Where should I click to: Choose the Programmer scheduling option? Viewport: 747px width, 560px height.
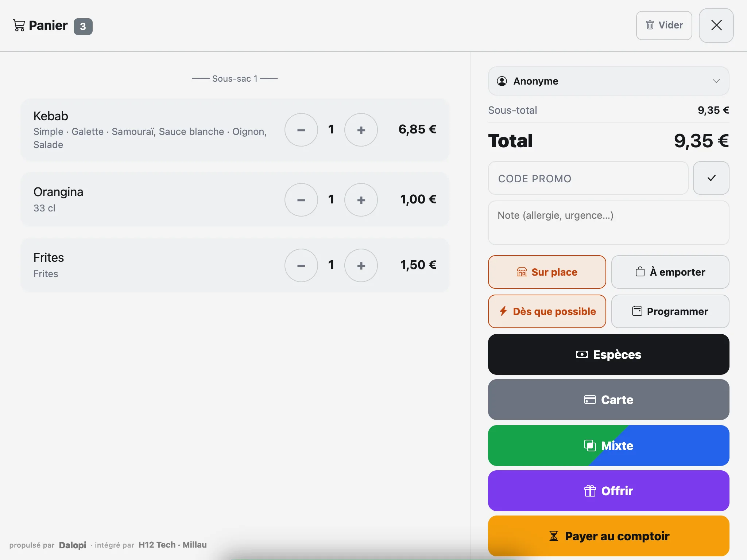[x=670, y=311]
